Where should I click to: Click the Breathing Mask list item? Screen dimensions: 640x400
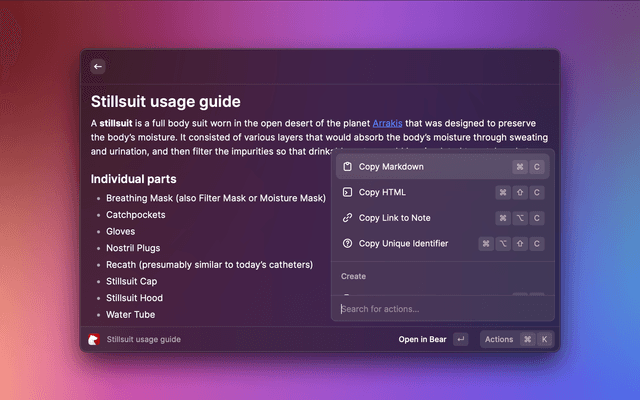[216, 198]
